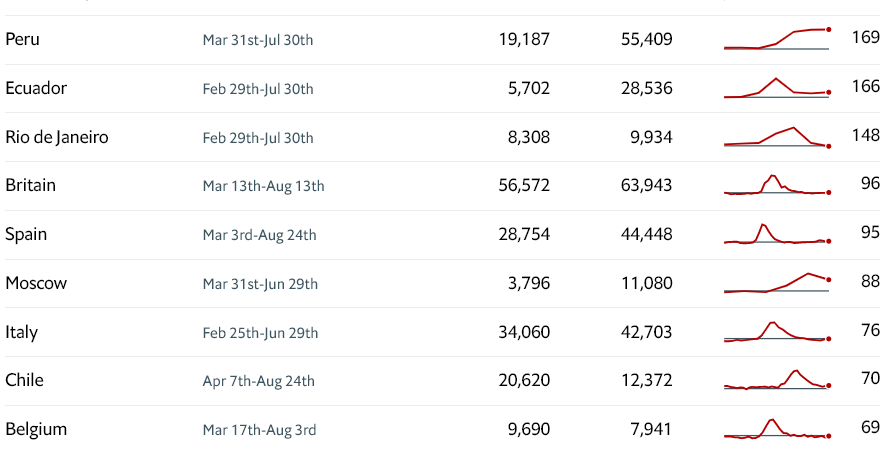The width and height of the screenshot is (895, 450).
Task: Click the Rio de Janeiro row name
Action: (x=57, y=137)
